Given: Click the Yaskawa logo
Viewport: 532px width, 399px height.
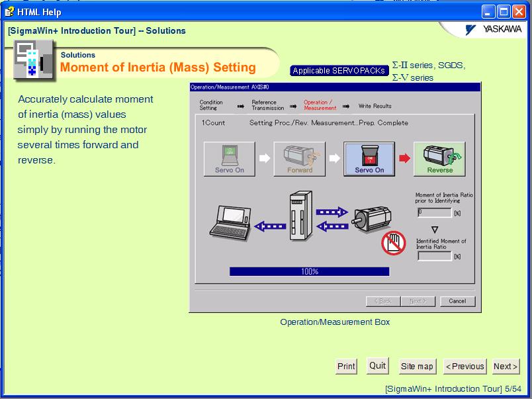Looking at the screenshot, I should (x=493, y=30).
